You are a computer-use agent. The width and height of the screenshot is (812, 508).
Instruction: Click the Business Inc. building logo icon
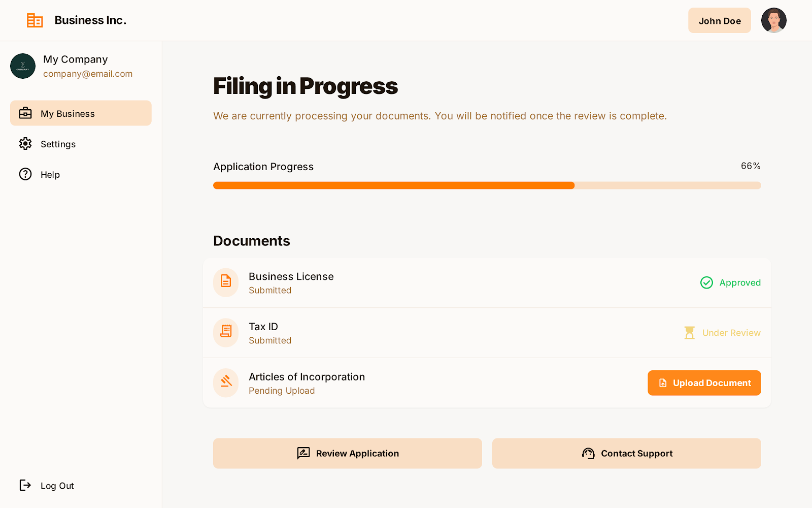coord(35,20)
